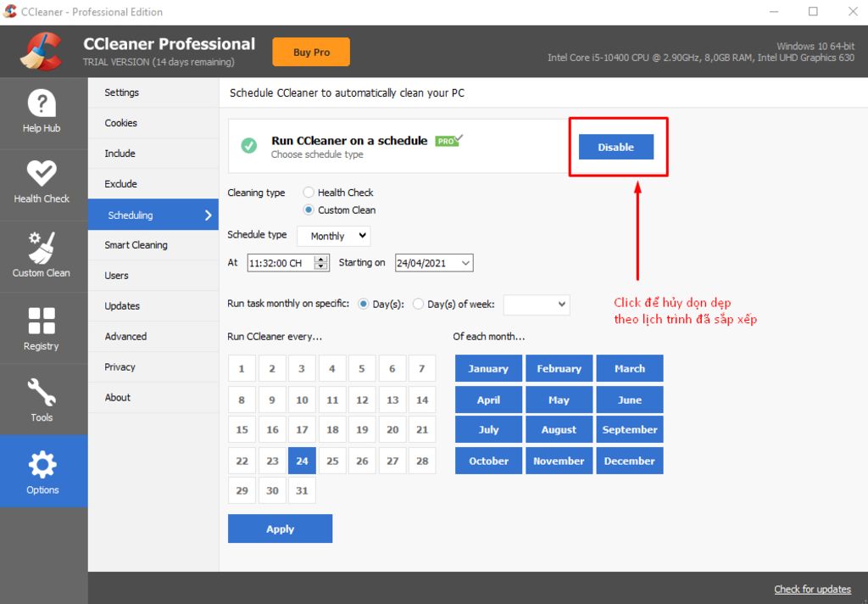Open the About options page
This screenshot has width=868, height=604.
(153, 397)
